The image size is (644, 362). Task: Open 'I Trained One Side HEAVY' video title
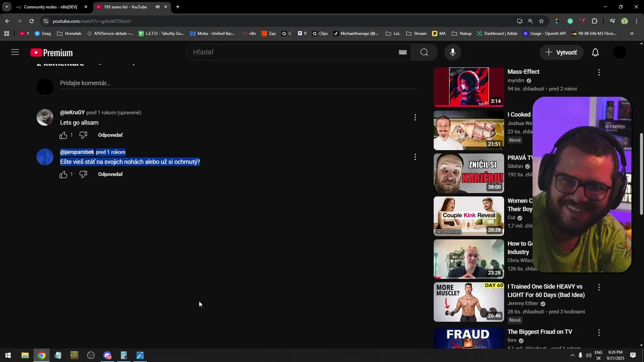[x=546, y=291]
